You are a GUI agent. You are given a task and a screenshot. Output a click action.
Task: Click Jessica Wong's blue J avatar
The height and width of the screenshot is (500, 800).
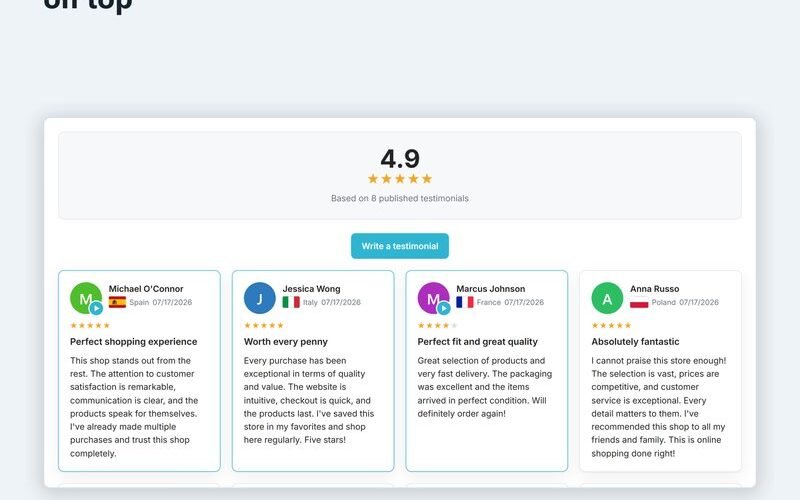coord(260,298)
